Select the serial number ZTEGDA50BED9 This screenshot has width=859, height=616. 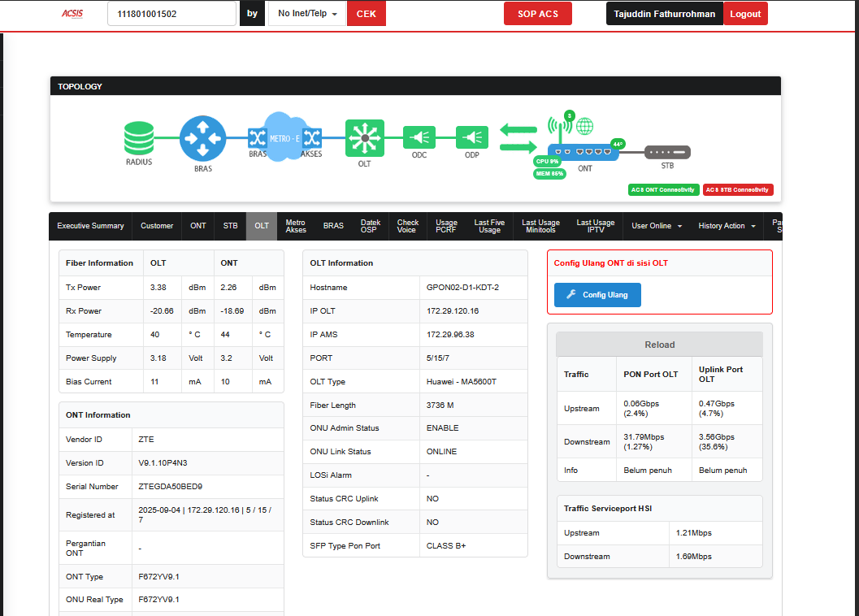click(171, 487)
